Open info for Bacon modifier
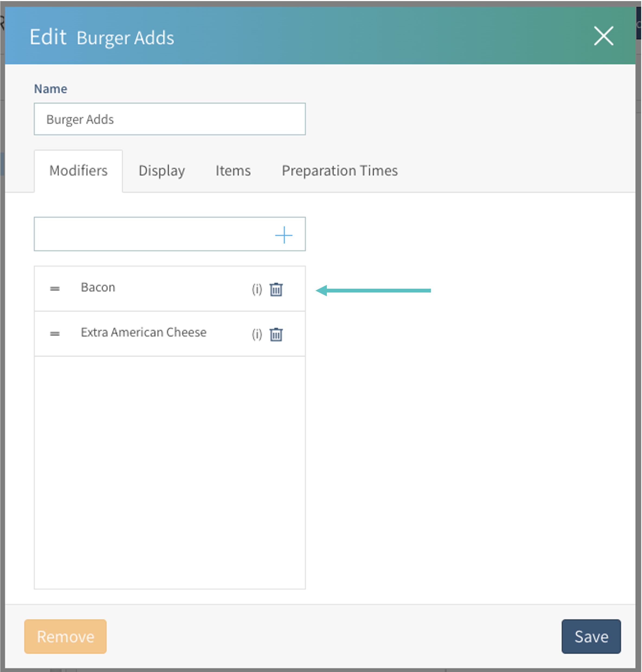The width and height of the screenshot is (642, 672). coord(257,290)
